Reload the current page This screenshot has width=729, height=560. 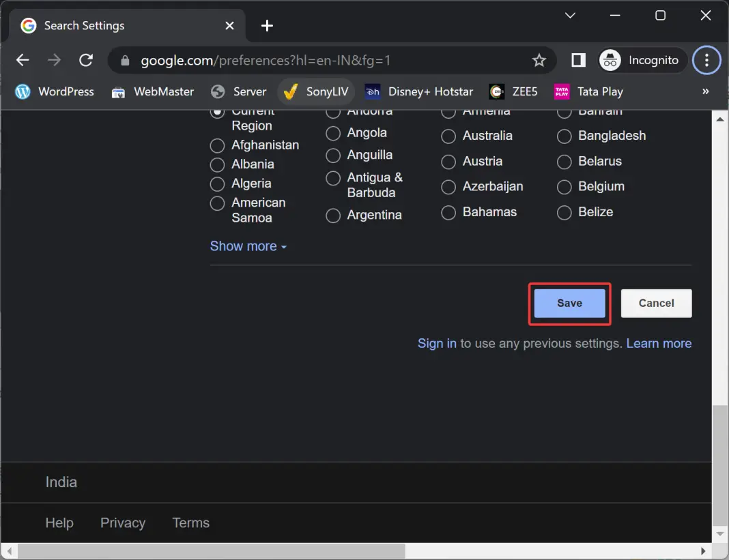86,60
